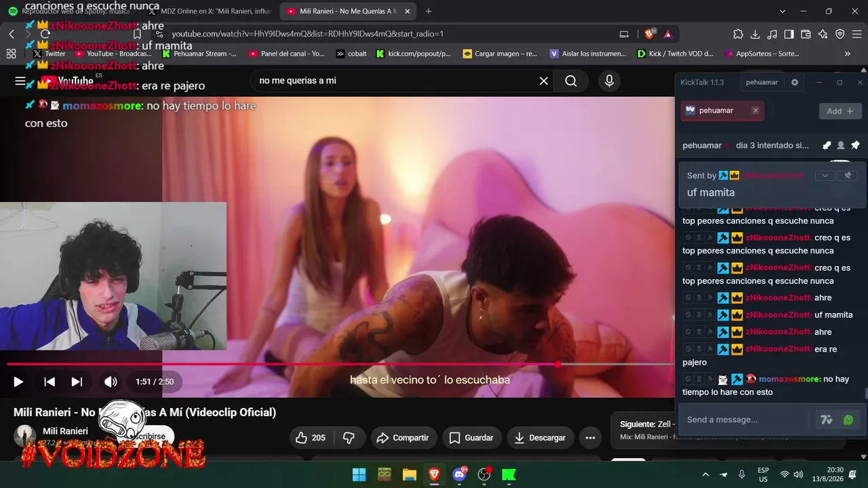
Task: Open the Brave VPN shield icon
Action: pyautogui.click(x=840, y=34)
